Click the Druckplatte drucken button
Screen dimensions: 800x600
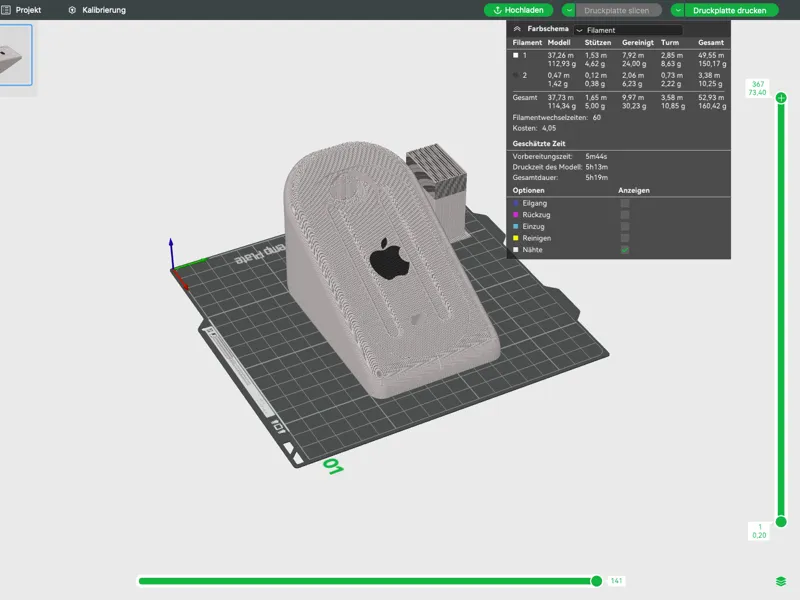pyautogui.click(x=730, y=10)
